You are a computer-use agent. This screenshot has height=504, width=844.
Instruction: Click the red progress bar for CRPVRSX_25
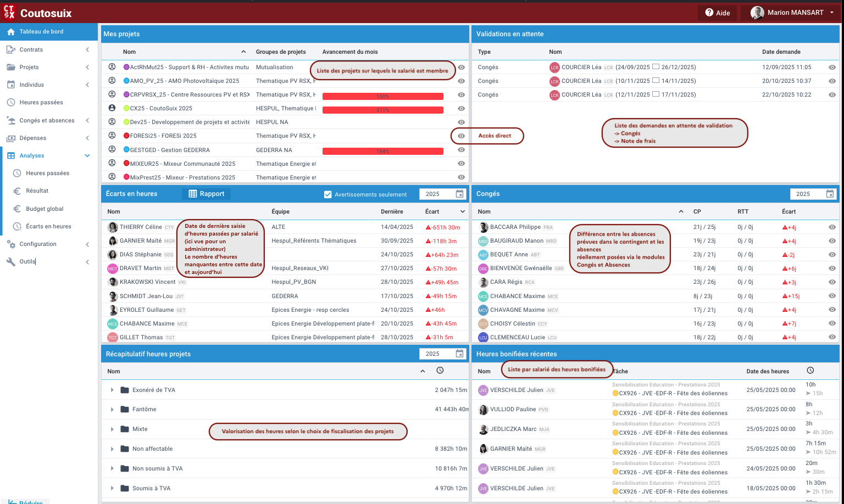click(382, 97)
